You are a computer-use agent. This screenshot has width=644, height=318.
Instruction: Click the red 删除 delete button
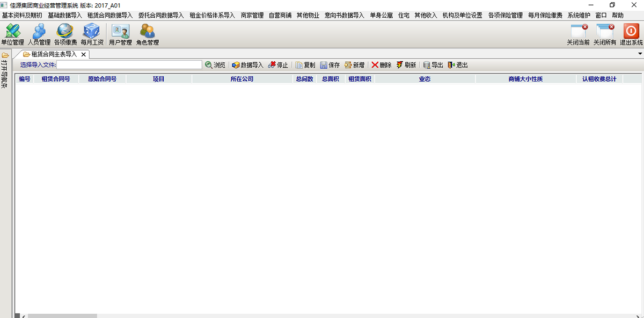[x=382, y=65]
